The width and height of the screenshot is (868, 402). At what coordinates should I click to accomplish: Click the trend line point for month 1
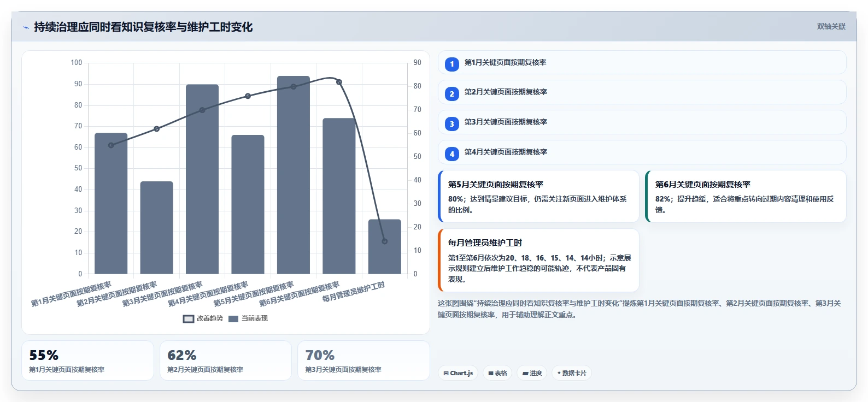pos(111,145)
